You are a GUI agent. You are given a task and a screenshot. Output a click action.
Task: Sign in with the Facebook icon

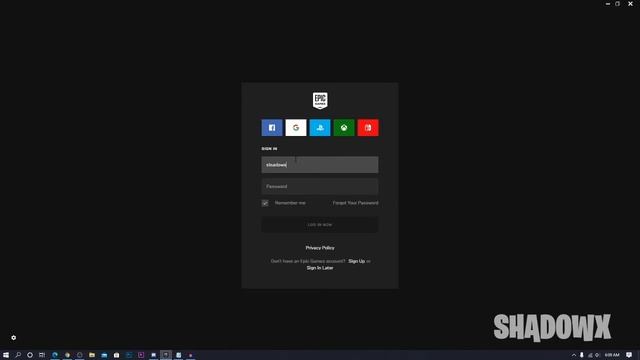pos(272,128)
